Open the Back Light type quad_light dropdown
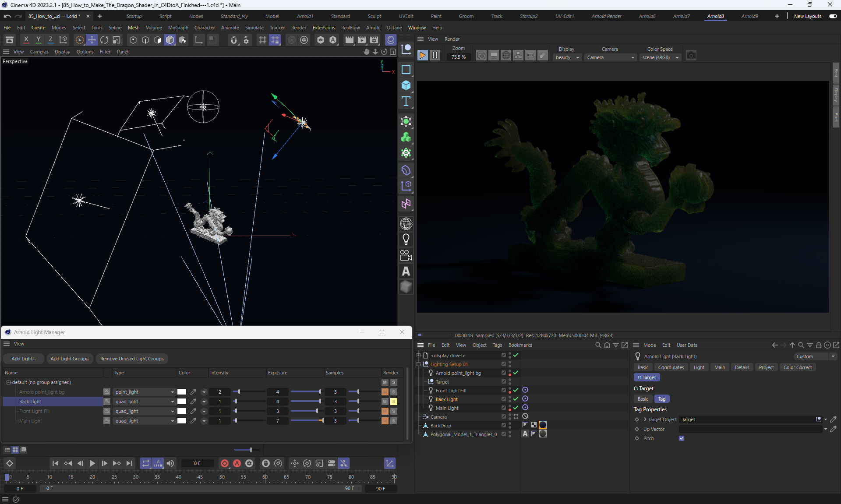The height and width of the screenshot is (504, 841). (x=144, y=402)
